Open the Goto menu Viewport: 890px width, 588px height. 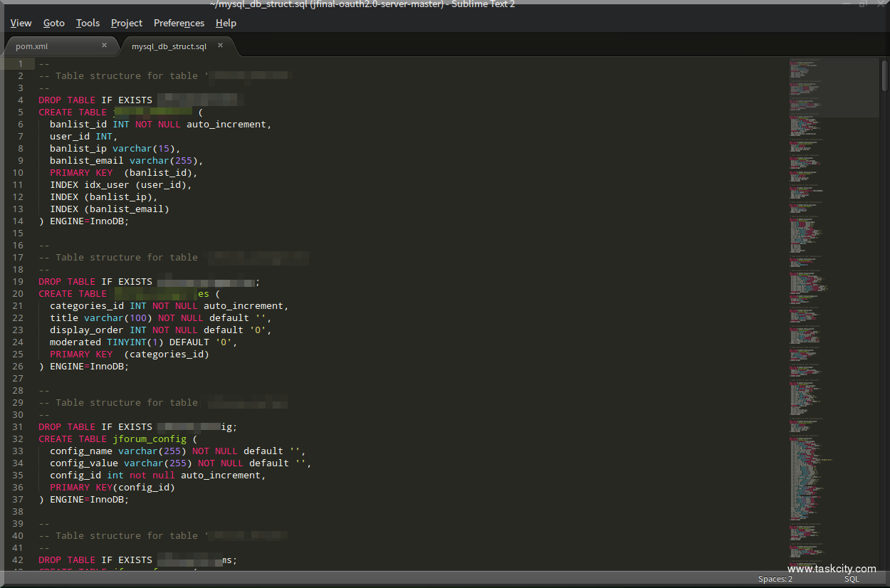click(53, 23)
